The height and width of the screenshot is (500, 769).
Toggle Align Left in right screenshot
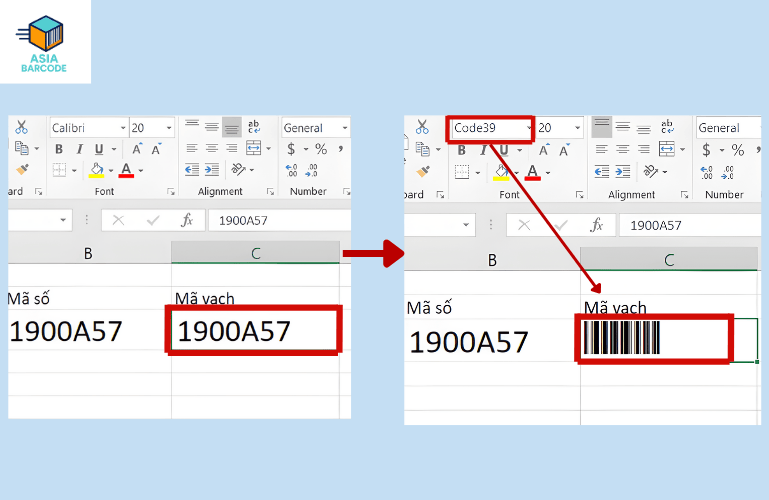[602, 149]
